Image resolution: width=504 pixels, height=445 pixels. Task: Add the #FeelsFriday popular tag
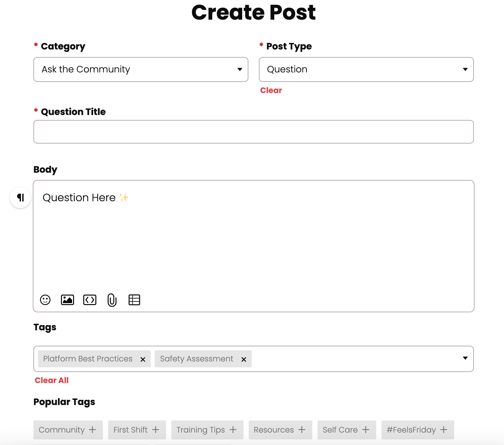click(x=418, y=430)
